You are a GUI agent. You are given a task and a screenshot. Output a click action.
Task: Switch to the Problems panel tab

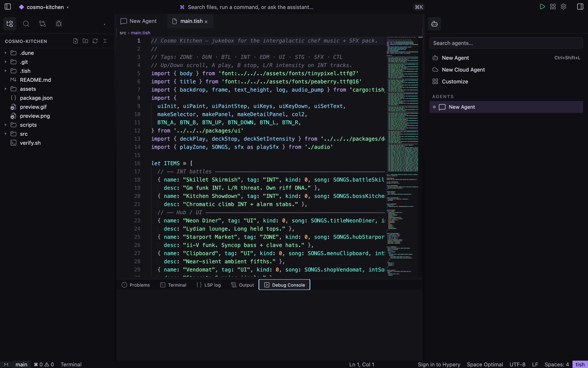136,285
